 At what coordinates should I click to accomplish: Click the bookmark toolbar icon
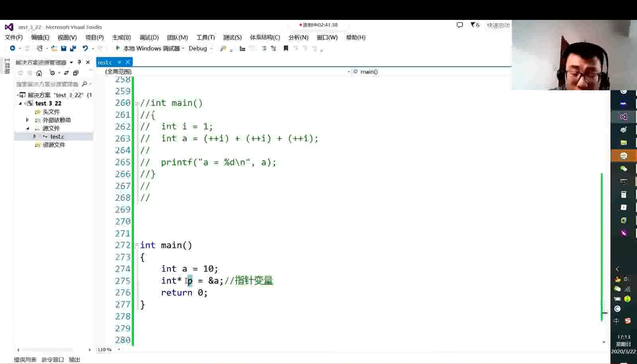pyautogui.click(x=286, y=48)
